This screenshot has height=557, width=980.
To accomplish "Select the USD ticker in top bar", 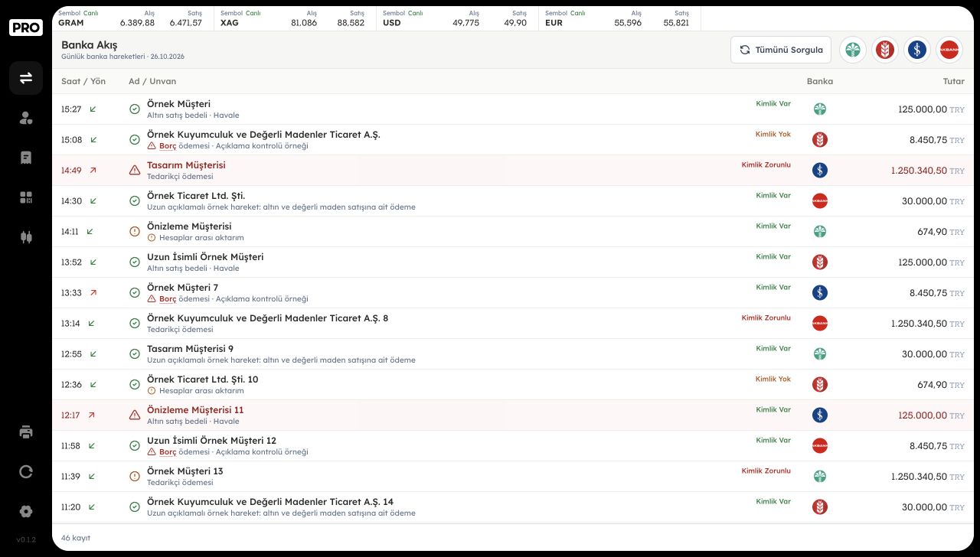I will point(458,18).
